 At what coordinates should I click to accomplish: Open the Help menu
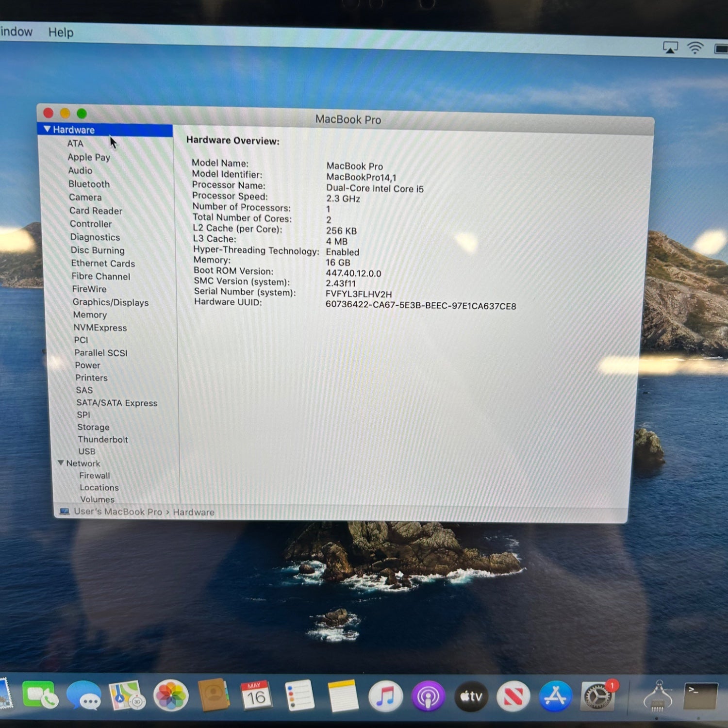[x=61, y=32]
